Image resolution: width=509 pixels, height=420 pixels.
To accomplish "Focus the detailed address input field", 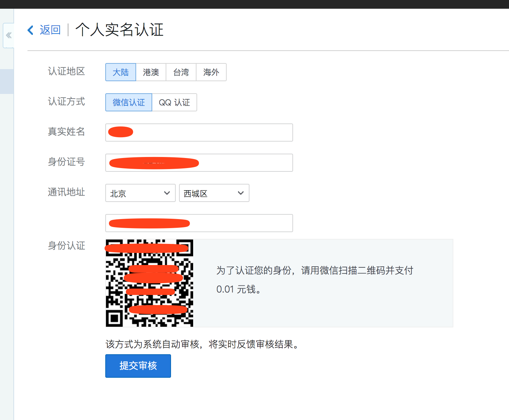I will pyautogui.click(x=199, y=223).
